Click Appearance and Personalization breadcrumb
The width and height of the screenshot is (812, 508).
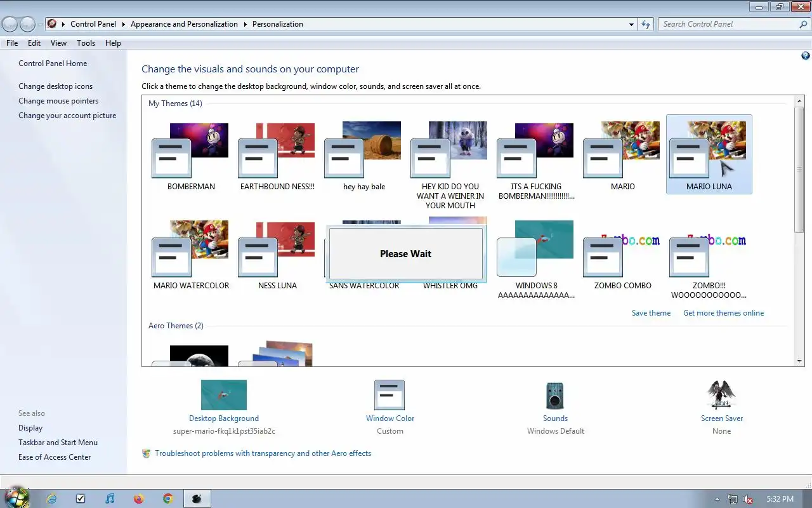click(x=184, y=24)
